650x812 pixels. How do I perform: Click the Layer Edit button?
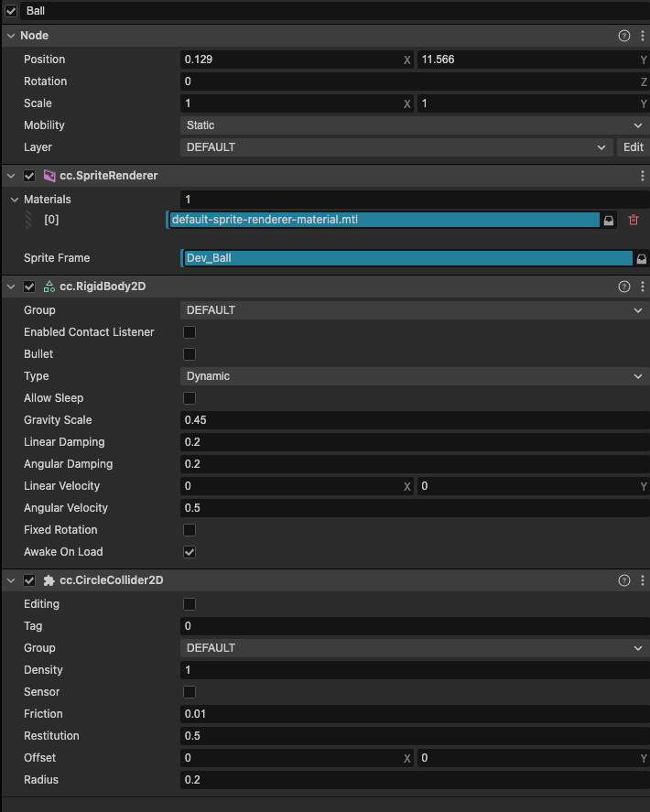tap(633, 147)
